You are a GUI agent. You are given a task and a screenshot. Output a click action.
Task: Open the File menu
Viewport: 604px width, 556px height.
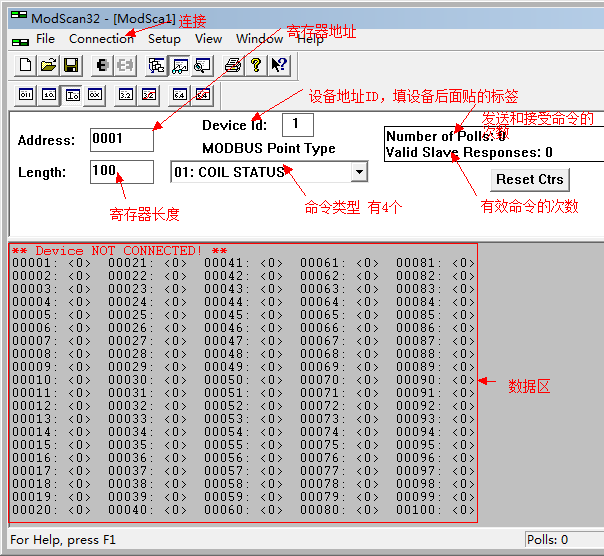(45, 39)
